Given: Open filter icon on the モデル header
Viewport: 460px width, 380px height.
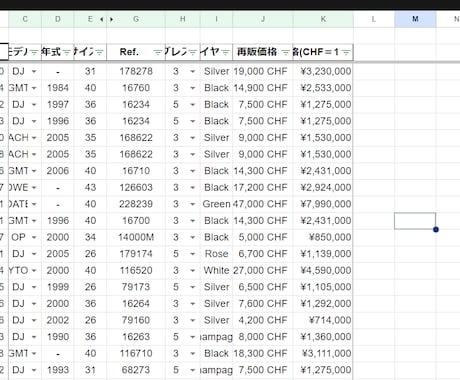Looking at the screenshot, I should 34,52.
